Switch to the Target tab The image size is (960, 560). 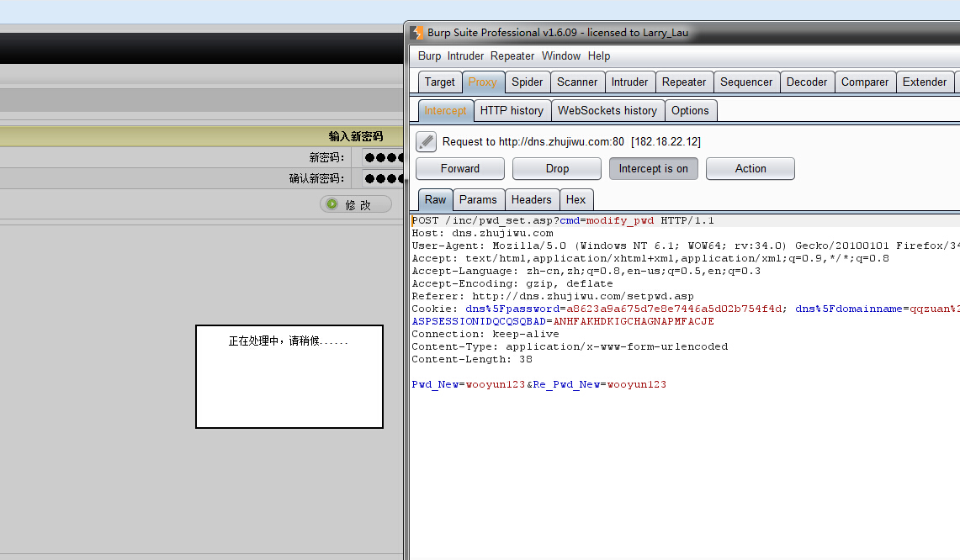(x=439, y=82)
